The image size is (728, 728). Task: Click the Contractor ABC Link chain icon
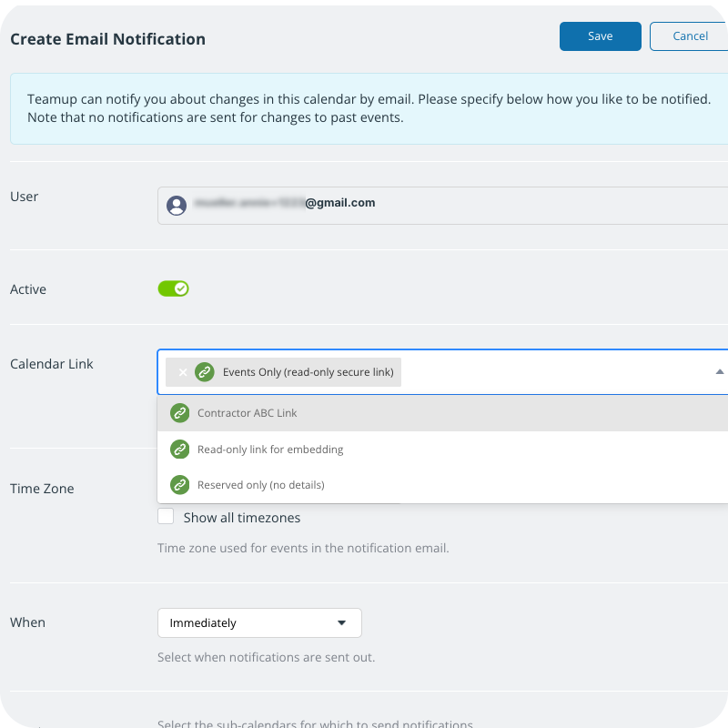[179, 413]
